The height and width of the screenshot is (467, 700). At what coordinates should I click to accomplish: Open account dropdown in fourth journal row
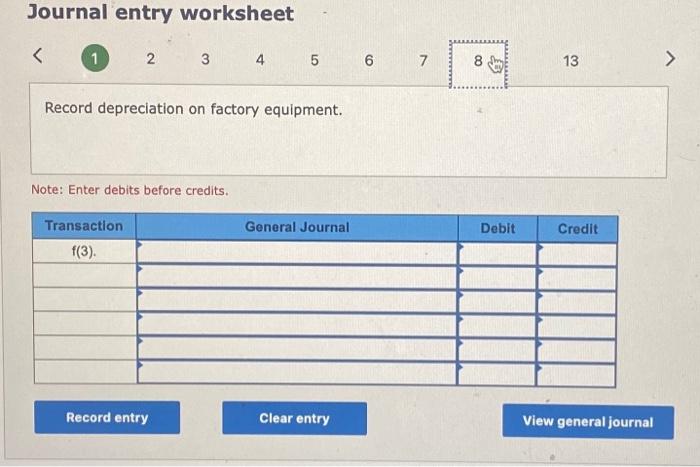tap(297, 325)
